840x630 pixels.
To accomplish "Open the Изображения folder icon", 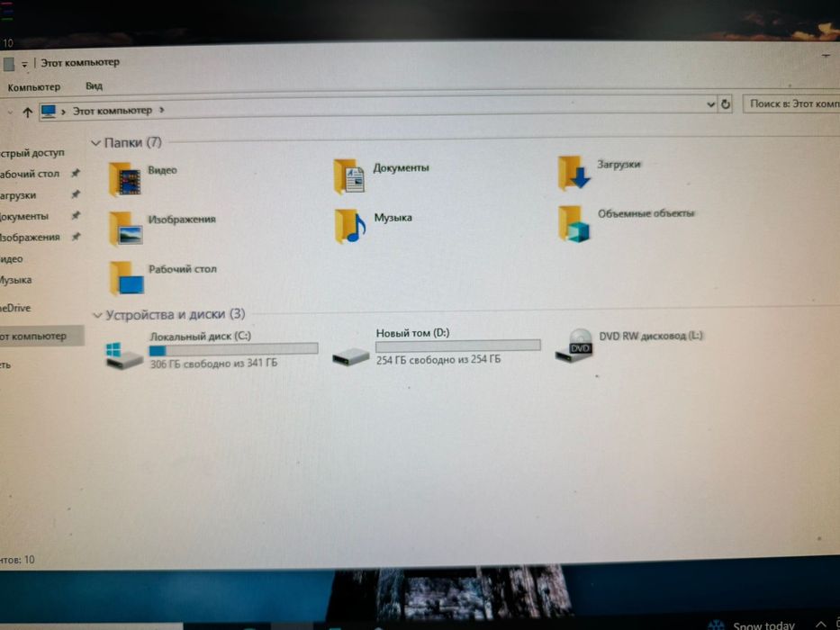I will (126, 229).
